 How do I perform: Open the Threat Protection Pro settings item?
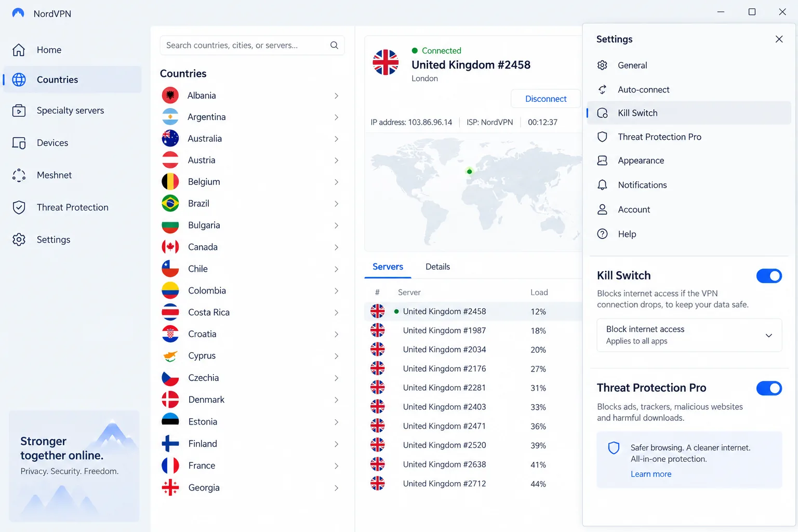point(689,137)
